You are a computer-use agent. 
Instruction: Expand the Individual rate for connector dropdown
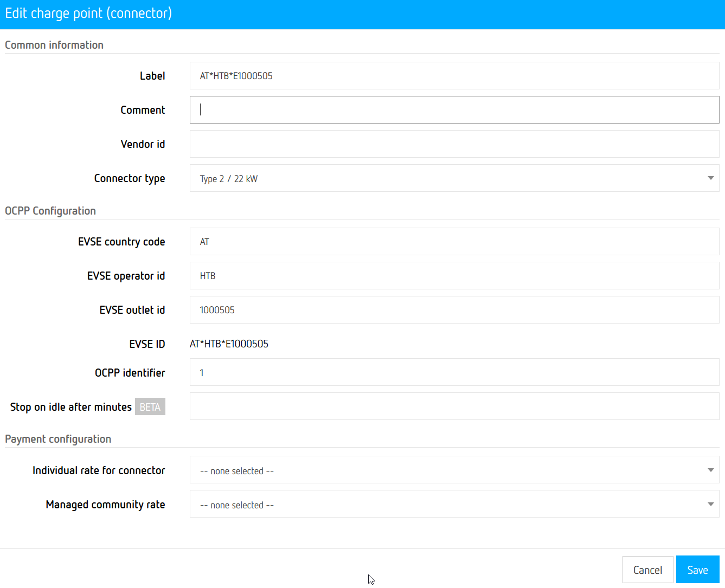click(454, 470)
